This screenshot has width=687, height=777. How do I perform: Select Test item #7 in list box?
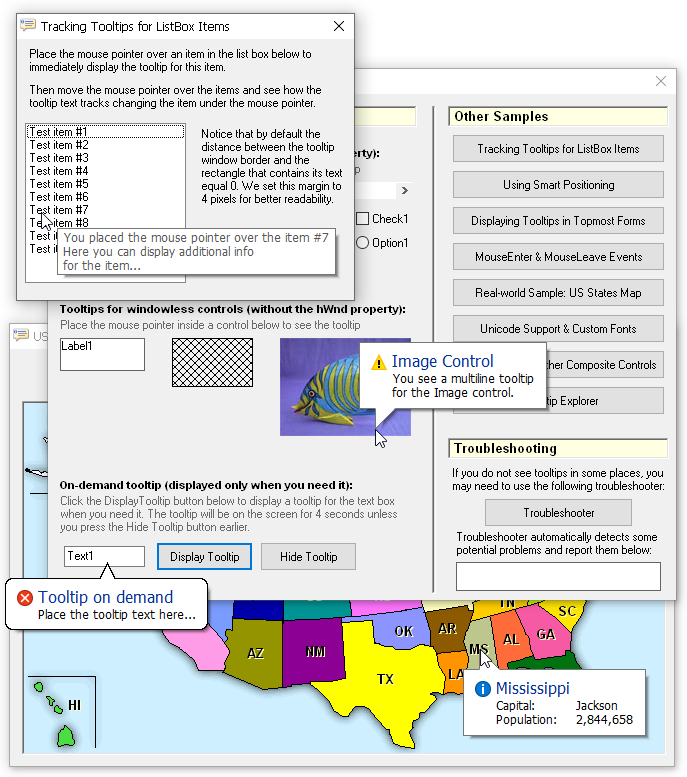pyautogui.click(x=105, y=210)
